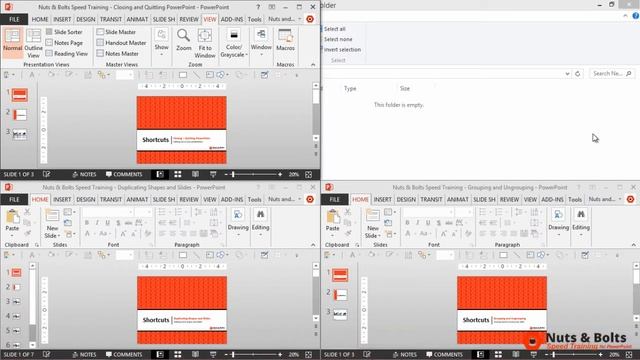Screen dimensions: 640x360
Task: Open ADD-INS tab in top-left PowerPoint window
Action: click(232, 19)
